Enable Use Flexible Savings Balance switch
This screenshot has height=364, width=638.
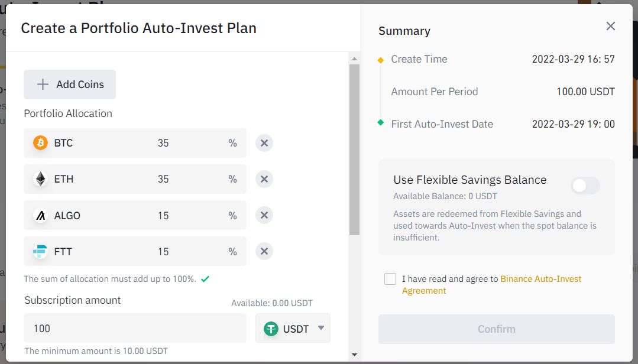(585, 186)
